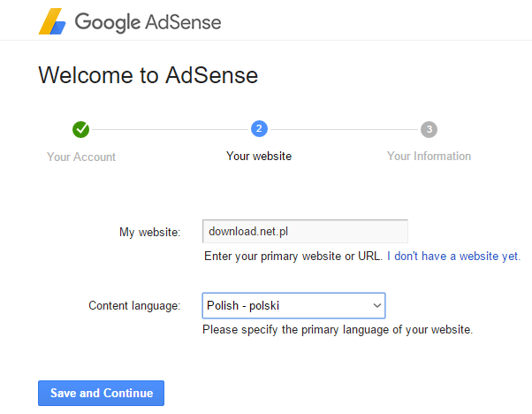Click the progress line between steps two and three
This screenshot has width=532, height=414.
pyautogui.click(x=344, y=129)
